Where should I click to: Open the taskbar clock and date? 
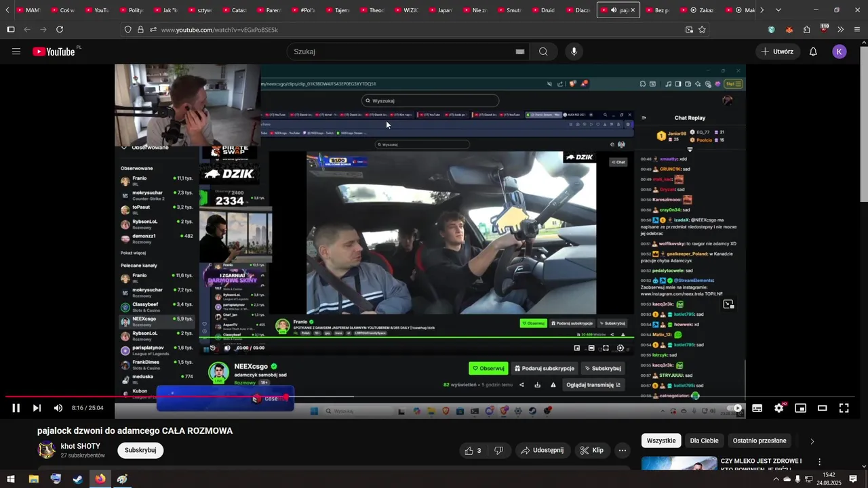coord(829,479)
